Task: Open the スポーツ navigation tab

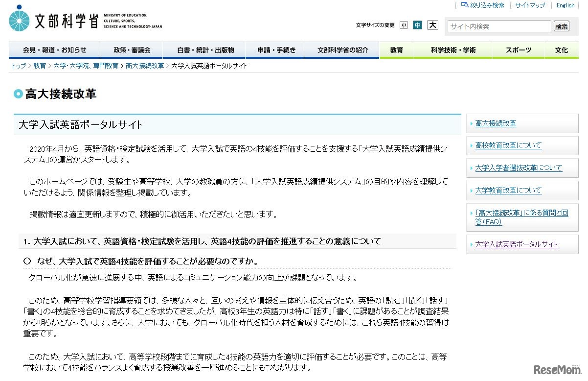Action: 518,49
